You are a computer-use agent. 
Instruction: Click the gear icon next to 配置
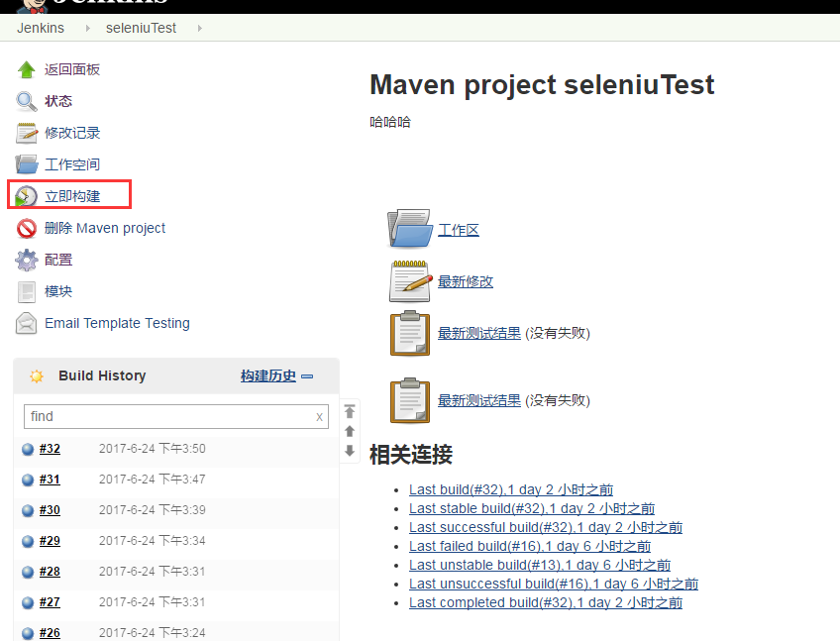click(x=26, y=260)
